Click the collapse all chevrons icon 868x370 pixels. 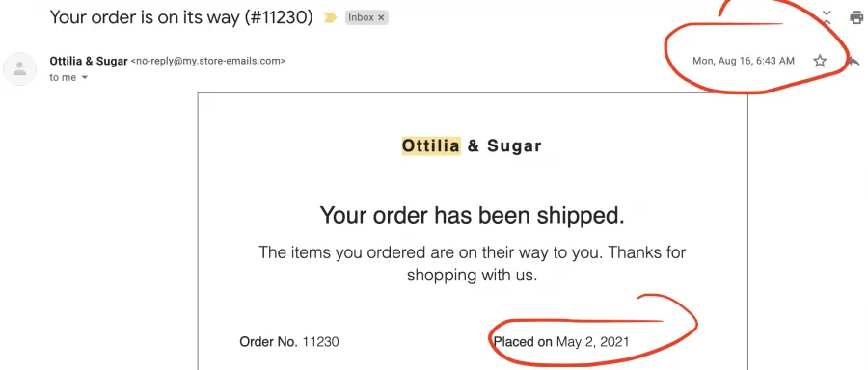click(x=827, y=17)
